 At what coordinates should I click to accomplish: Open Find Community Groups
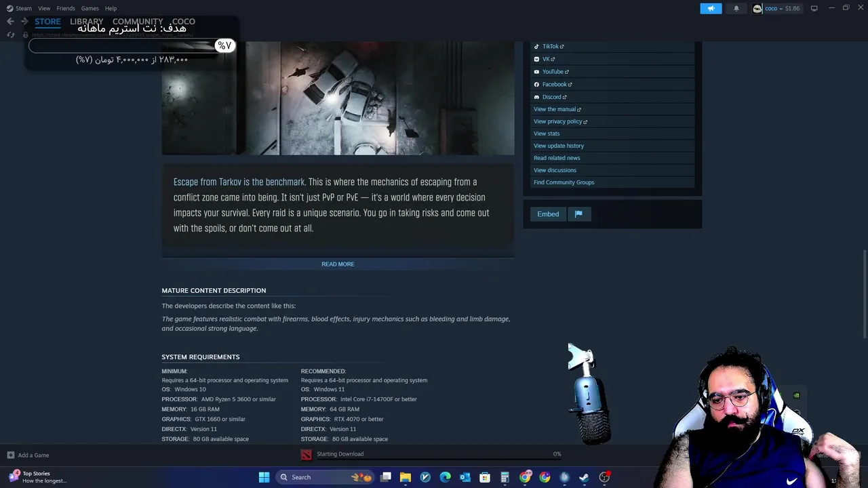point(564,182)
